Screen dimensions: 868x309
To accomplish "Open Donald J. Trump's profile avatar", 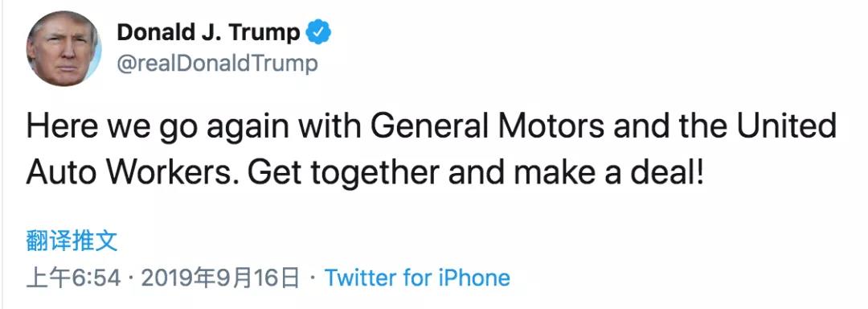I will coord(64,48).
